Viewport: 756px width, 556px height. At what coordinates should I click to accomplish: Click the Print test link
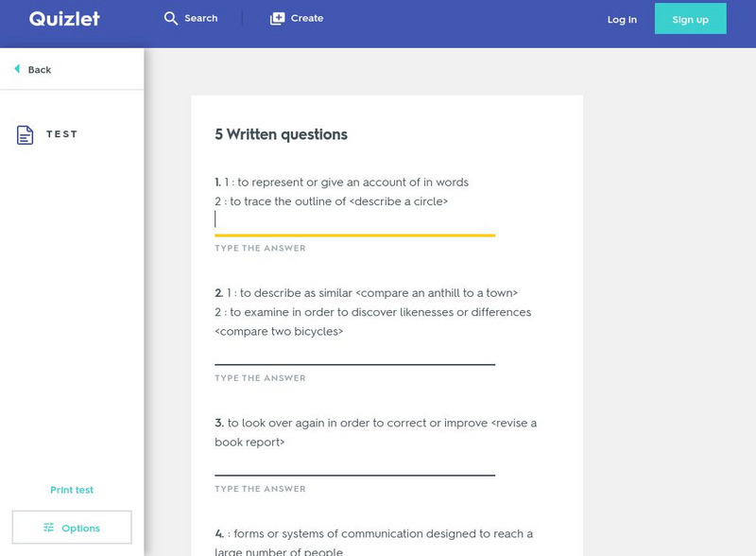[x=72, y=490]
